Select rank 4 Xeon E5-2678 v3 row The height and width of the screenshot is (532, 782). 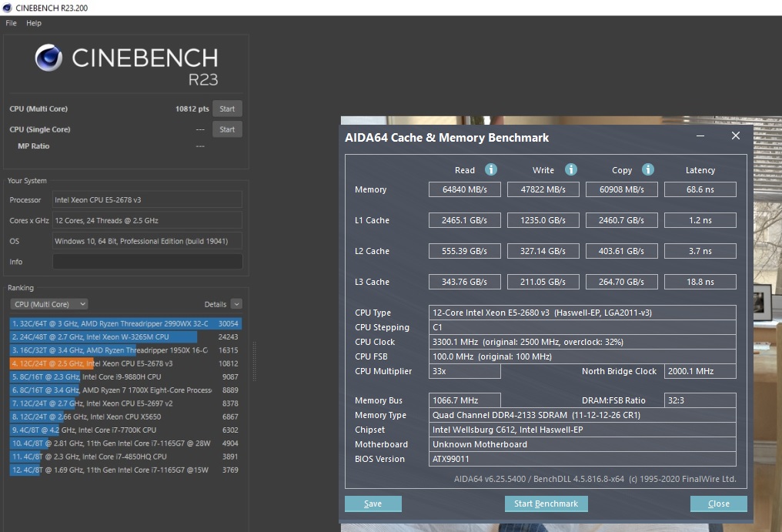coord(125,363)
